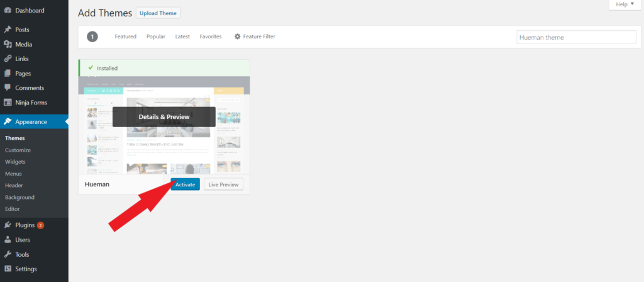Click the Settings sliders icon
This screenshot has height=282, width=644.
pos(8,269)
